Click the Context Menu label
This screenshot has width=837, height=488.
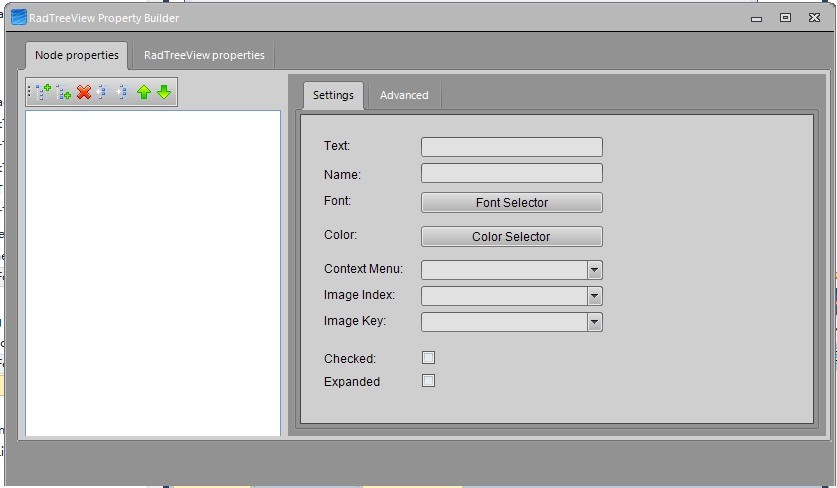(x=363, y=269)
